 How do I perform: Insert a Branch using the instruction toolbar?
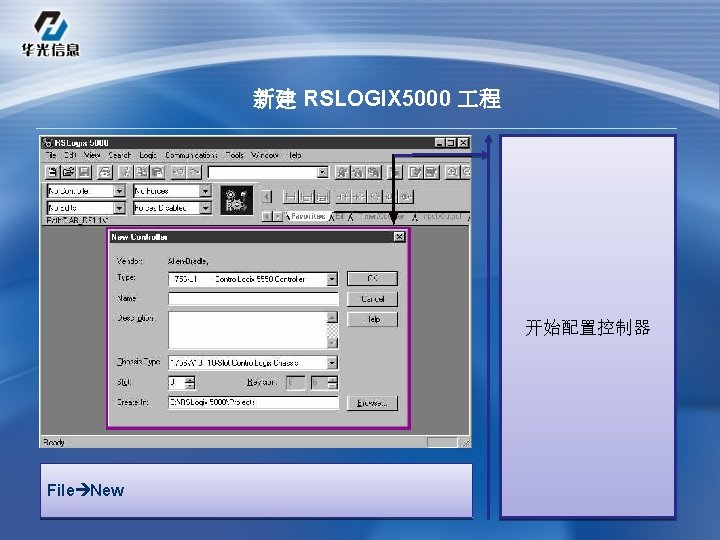[306, 197]
